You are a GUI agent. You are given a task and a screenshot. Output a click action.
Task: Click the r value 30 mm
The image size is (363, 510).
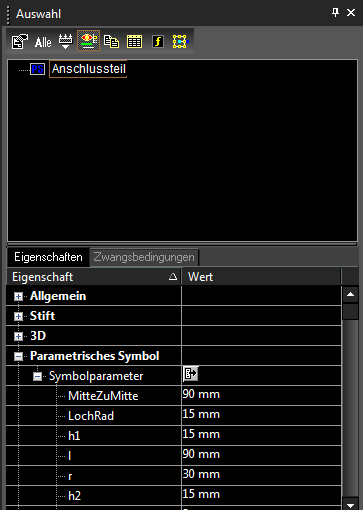click(x=201, y=474)
